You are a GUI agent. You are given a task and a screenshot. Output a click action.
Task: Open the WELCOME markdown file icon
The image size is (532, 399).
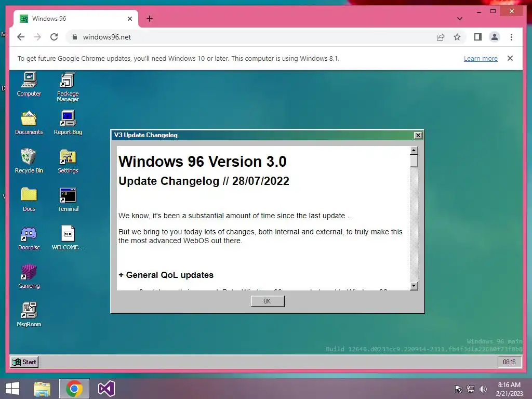68,238
